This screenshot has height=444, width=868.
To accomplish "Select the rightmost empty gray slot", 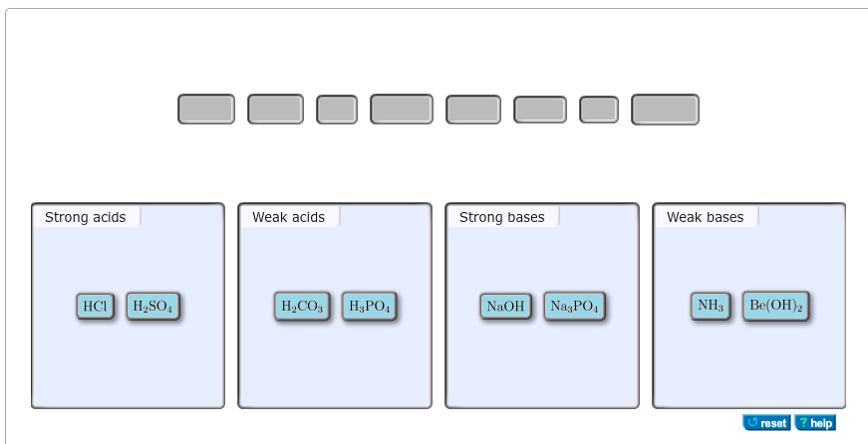I will click(665, 110).
